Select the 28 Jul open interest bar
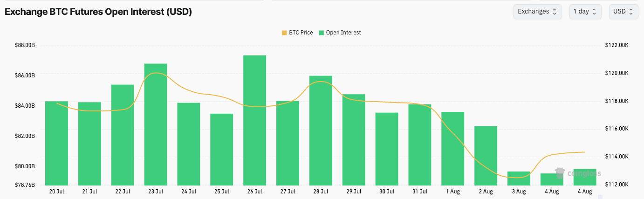 321,130
